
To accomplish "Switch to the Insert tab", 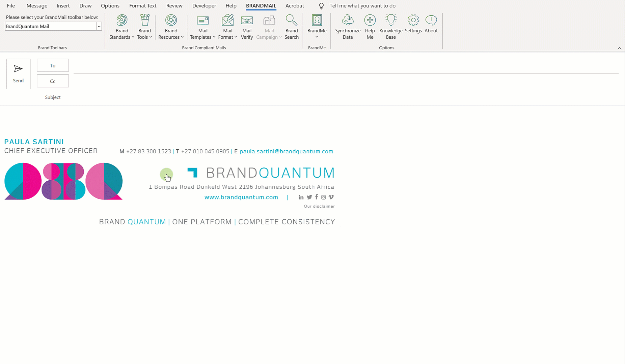I will 63,6.
